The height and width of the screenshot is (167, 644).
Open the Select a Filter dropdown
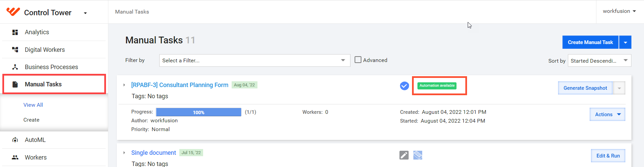point(255,60)
